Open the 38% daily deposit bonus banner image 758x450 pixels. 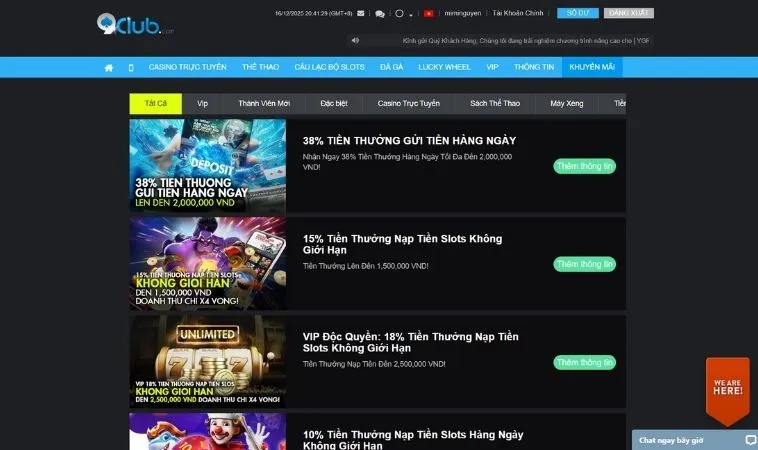(x=207, y=165)
